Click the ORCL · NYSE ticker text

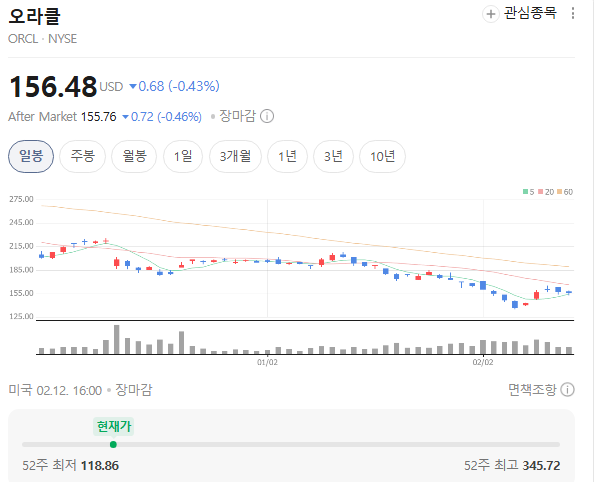[x=42, y=39]
